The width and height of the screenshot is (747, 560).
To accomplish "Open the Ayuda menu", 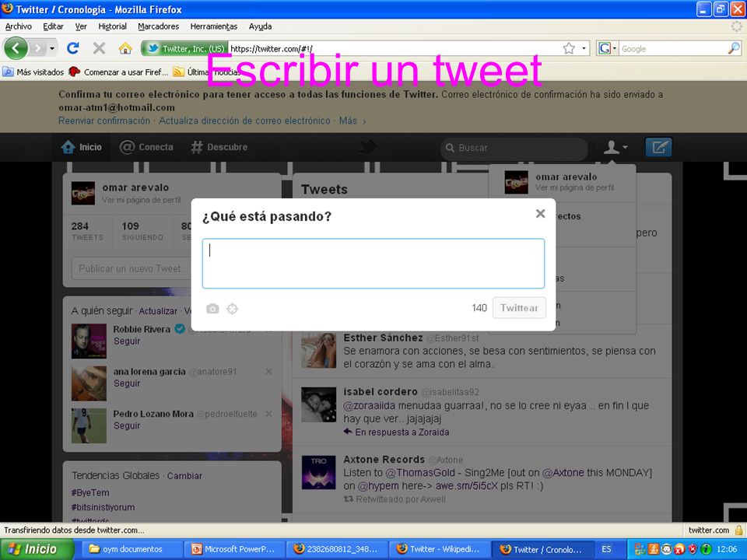I will tap(260, 26).
